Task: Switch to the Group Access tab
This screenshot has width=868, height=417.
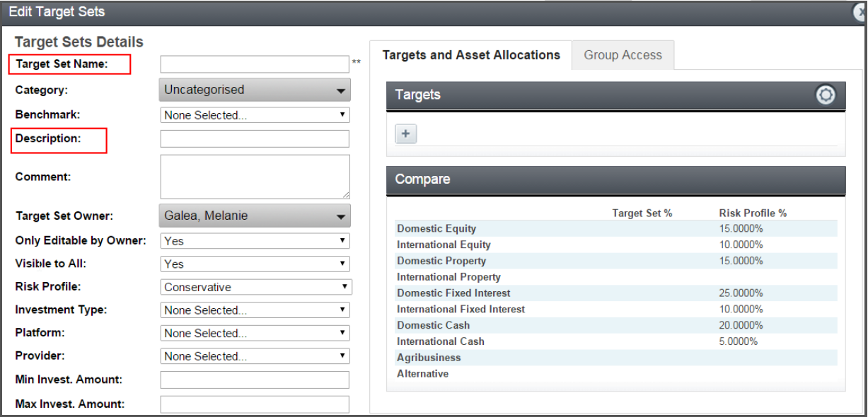Action: (x=623, y=55)
